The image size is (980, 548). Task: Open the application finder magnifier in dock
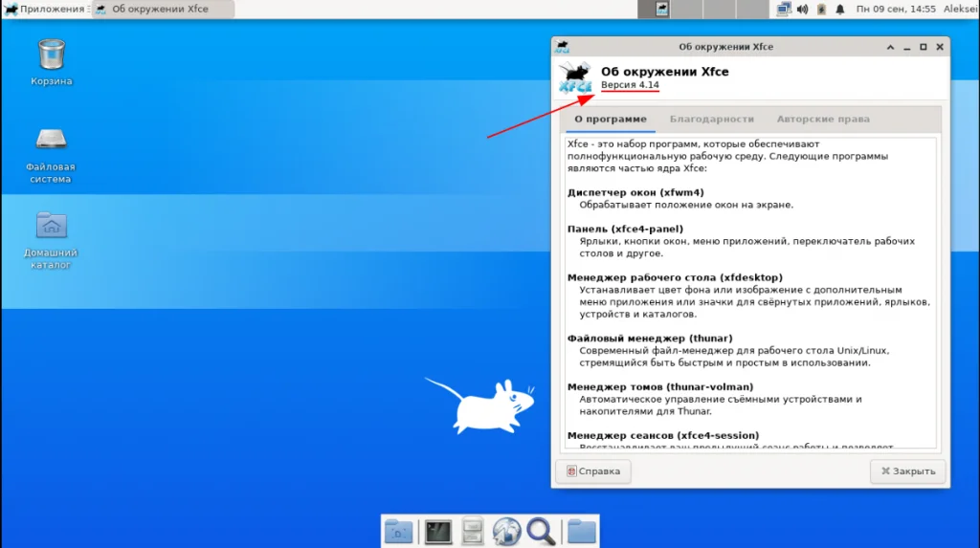541,532
